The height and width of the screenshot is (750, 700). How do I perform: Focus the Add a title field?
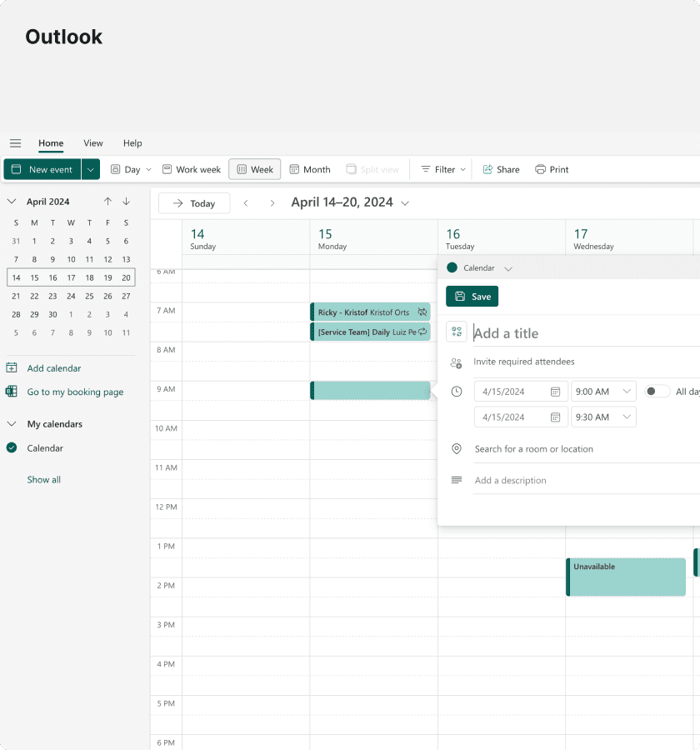(x=586, y=333)
